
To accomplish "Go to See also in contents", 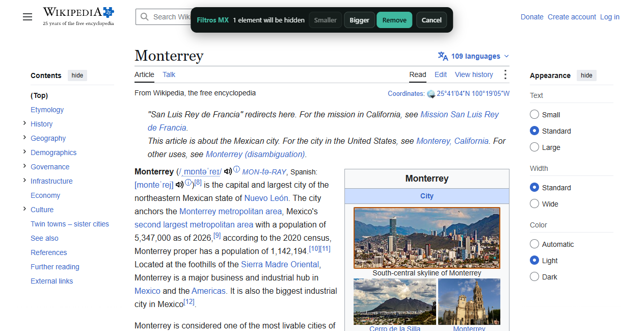I will 44,238.
